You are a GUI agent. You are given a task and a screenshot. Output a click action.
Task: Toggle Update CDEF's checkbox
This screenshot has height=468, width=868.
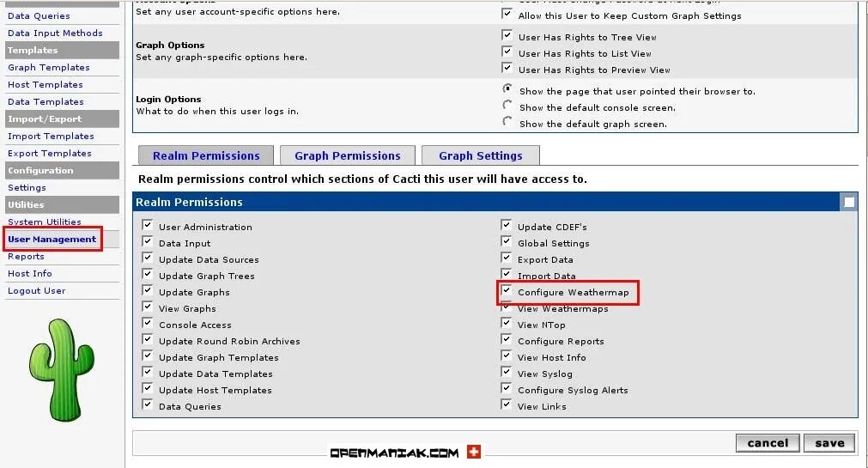click(506, 225)
